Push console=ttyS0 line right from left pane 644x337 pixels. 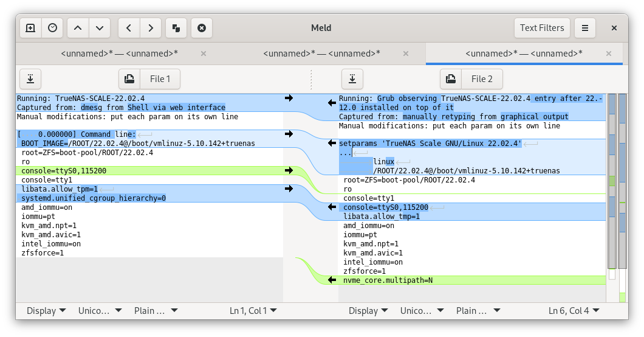(289, 170)
